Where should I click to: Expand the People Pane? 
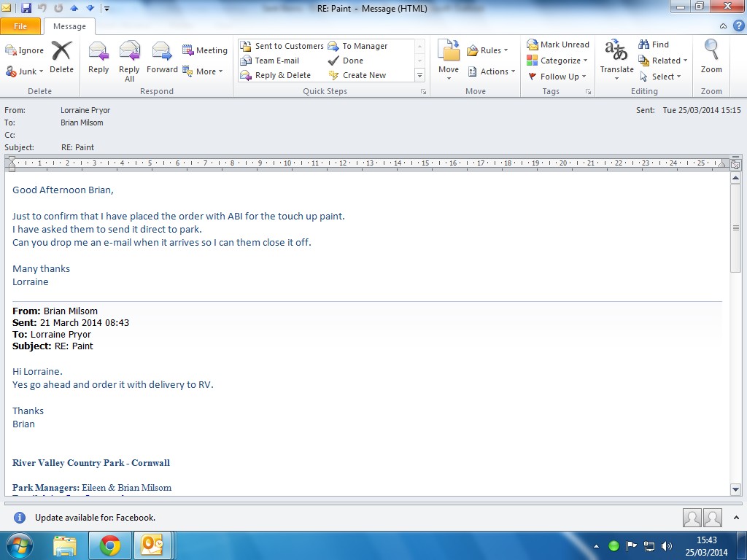coord(737,518)
